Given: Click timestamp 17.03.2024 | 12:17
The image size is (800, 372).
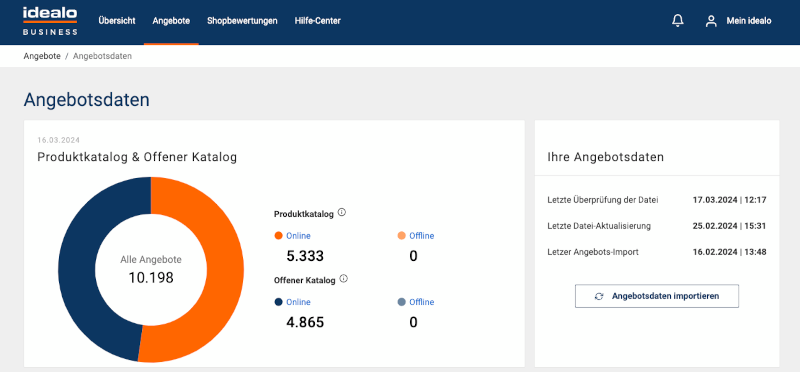Looking at the screenshot, I should (x=729, y=200).
